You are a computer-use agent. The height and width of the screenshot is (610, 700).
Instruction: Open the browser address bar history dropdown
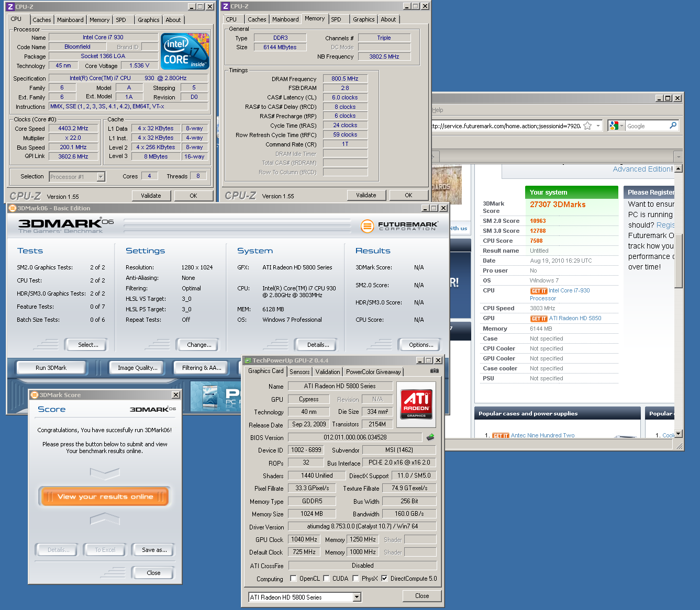point(598,126)
